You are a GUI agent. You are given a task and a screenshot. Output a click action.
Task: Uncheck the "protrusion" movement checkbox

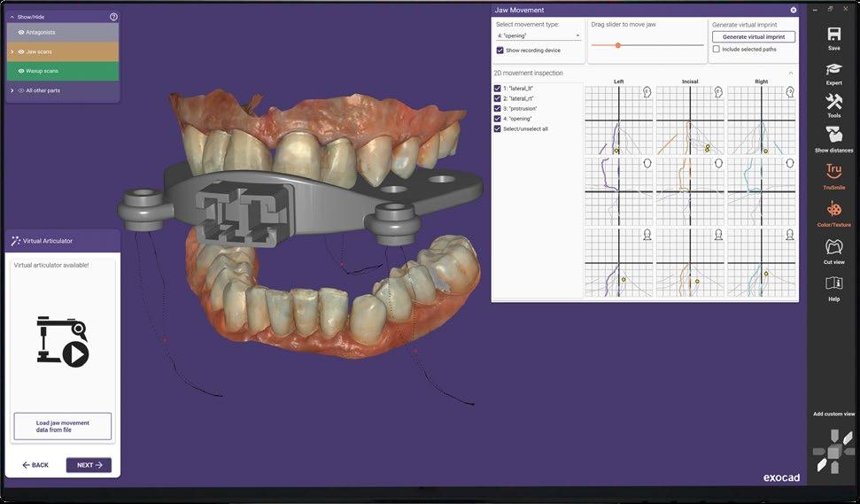pos(498,109)
